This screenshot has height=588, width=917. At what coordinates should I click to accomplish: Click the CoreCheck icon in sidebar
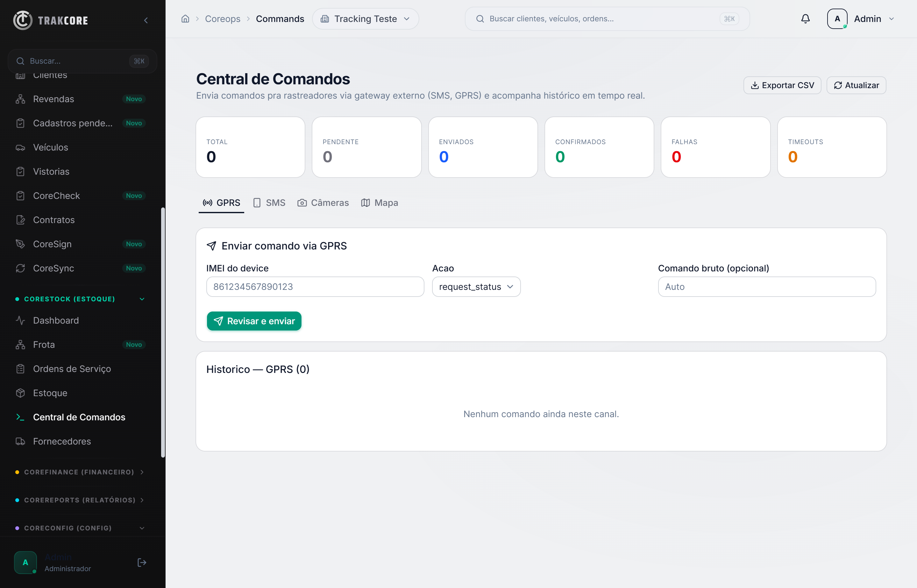coord(21,195)
